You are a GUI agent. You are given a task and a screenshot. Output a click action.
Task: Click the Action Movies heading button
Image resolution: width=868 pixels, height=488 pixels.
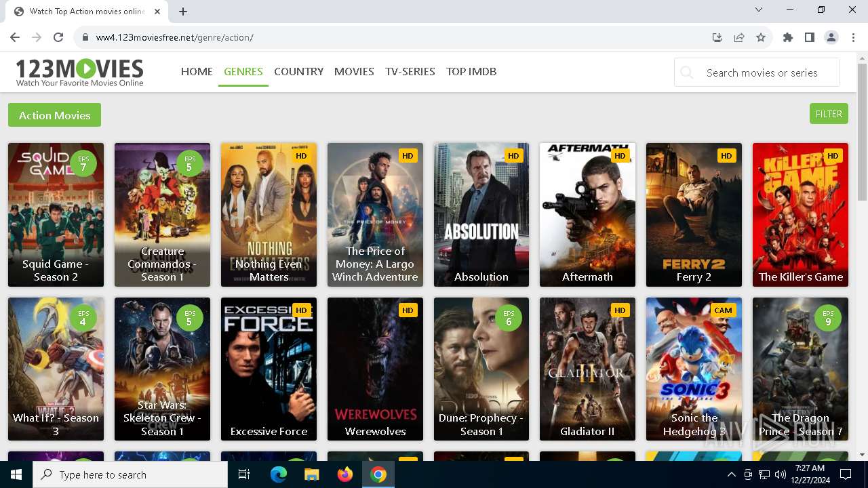click(x=54, y=115)
